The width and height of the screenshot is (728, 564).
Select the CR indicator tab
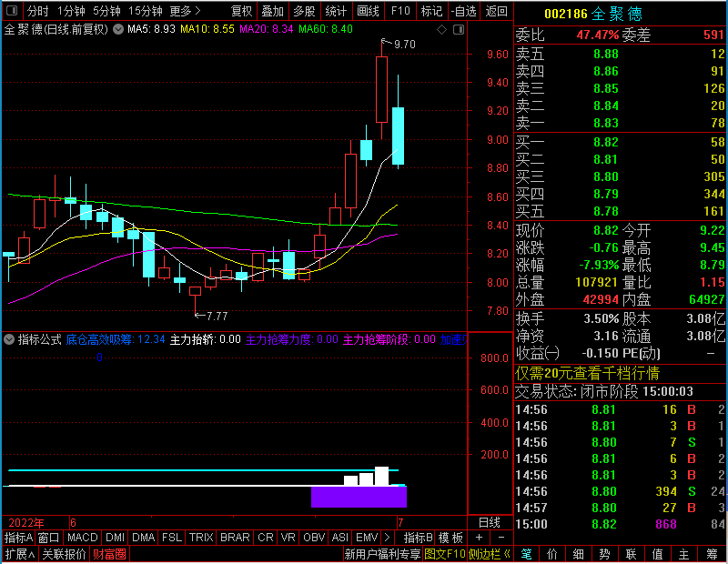[x=265, y=538]
